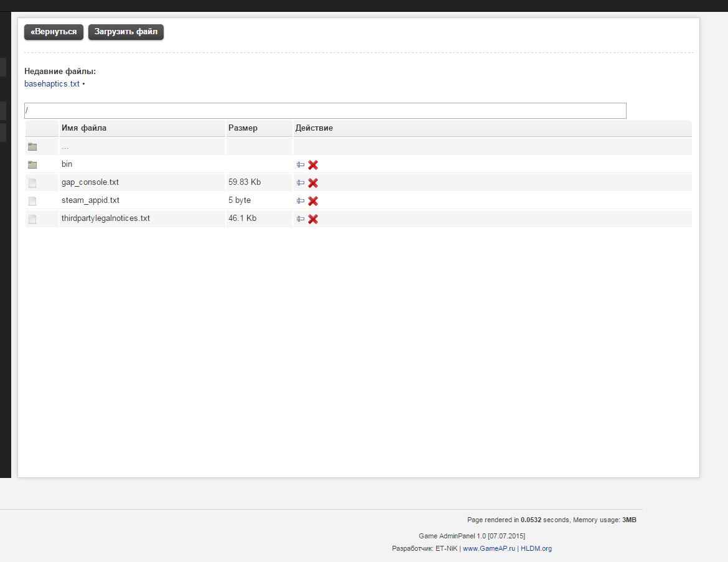The height and width of the screenshot is (562, 728).
Task: Focus the directory path input field
Action: pos(325,111)
